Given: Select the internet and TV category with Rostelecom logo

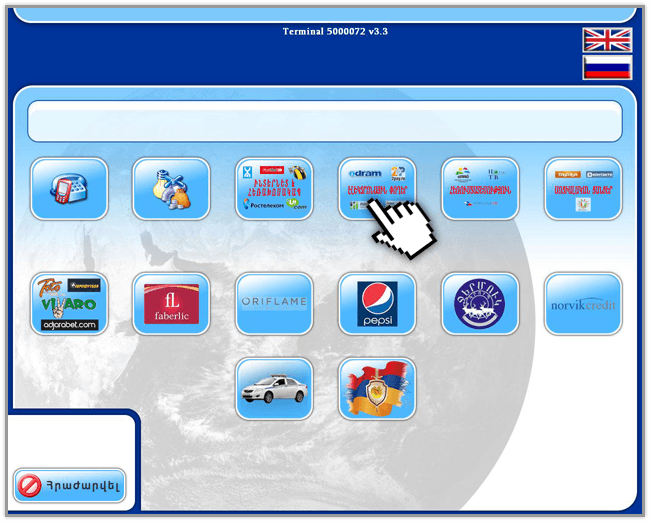Looking at the screenshot, I should point(274,189).
